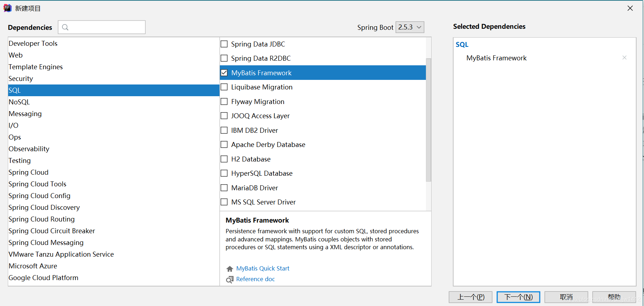Enable the MariaDB Driver checkbox
The image size is (644, 306).
224,188
